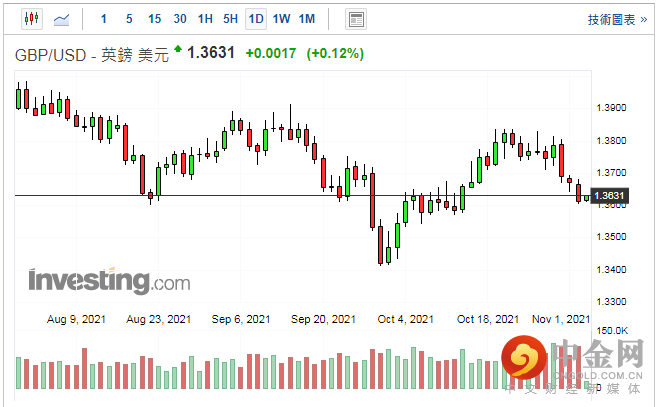The height and width of the screenshot is (407, 658).
Task: Activate the 1D daily timeframe
Action: (256, 18)
